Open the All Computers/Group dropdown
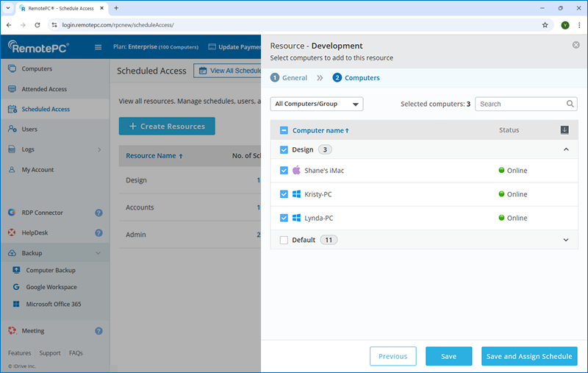Image resolution: width=588 pixels, height=373 pixels. (317, 104)
